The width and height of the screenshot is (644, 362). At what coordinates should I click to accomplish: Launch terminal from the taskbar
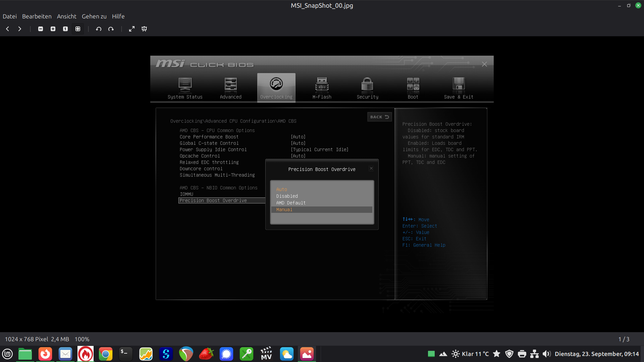tap(126, 354)
